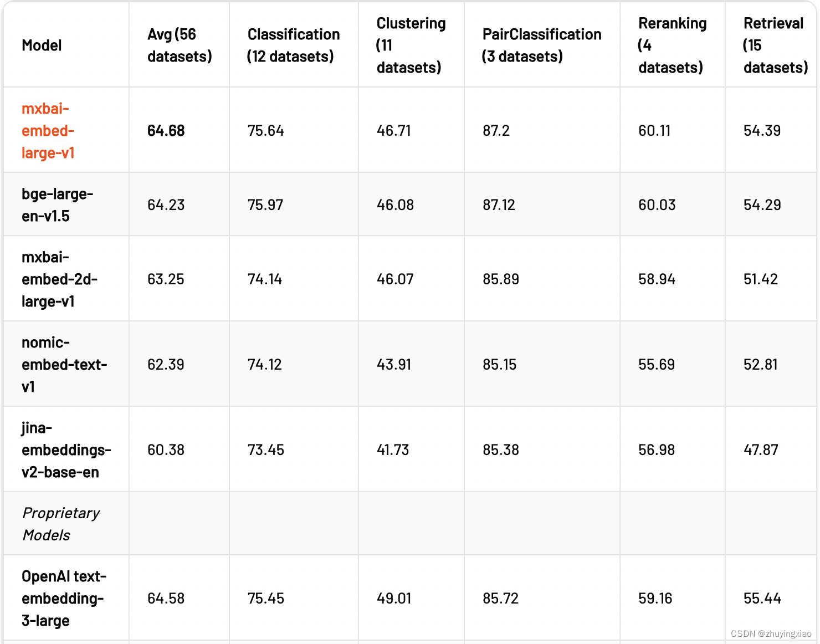820x644 pixels.
Task: Select the Clustering (11 datasets) column header
Action: (x=411, y=45)
